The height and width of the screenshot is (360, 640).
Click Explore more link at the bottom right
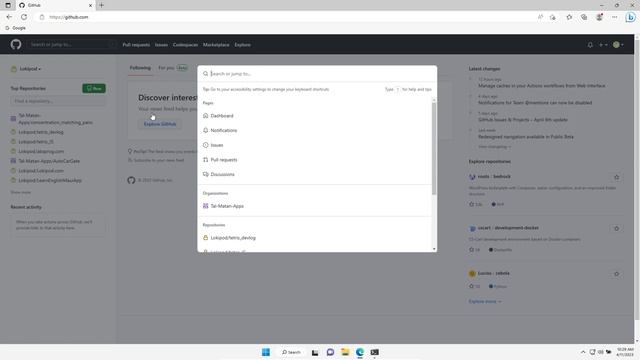pos(485,302)
